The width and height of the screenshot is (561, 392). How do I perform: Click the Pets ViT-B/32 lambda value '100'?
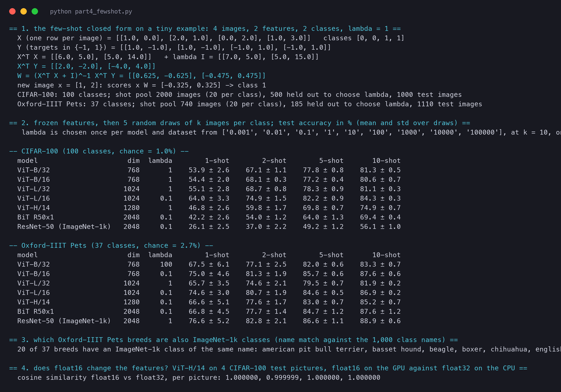pos(166,264)
